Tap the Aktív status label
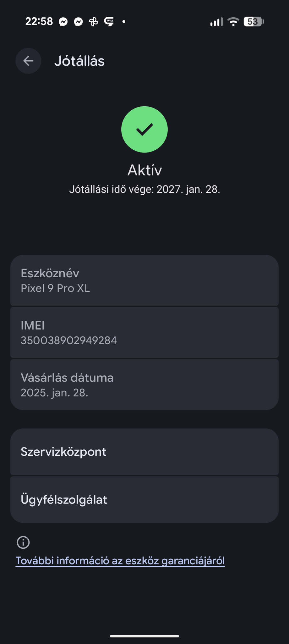The width and height of the screenshot is (289, 644). pos(144,170)
